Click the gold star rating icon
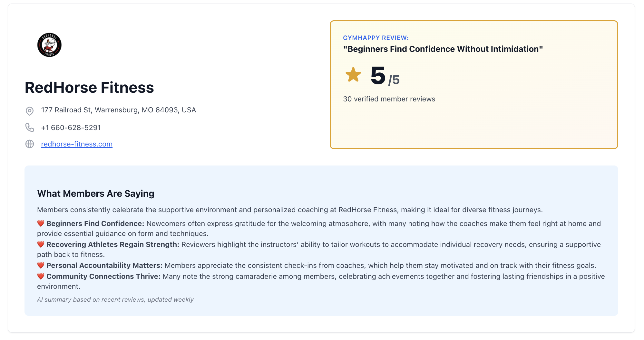Screen dimensions: 644x340 353,75
